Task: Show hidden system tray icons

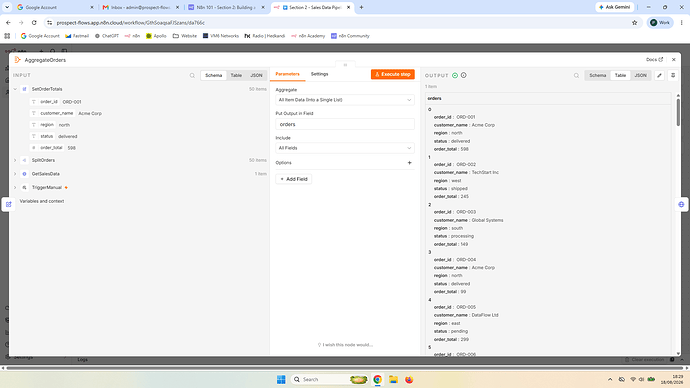Action: point(610,380)
